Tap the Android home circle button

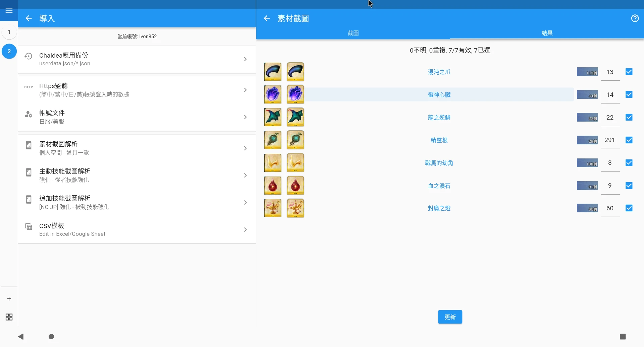tap(51, 337)
